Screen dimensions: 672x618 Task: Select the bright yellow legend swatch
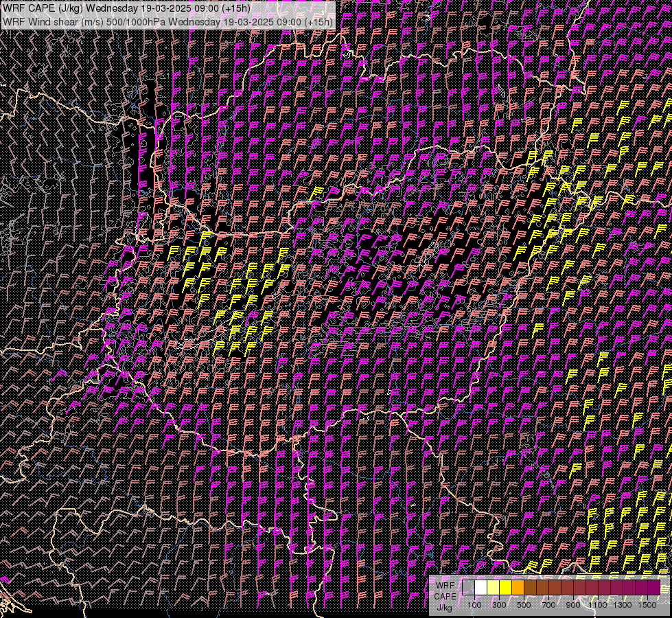(506, 587)
